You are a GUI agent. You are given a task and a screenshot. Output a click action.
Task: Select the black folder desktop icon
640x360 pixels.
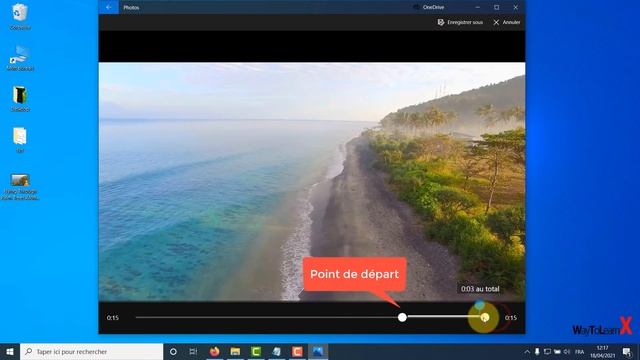point(20,98)
